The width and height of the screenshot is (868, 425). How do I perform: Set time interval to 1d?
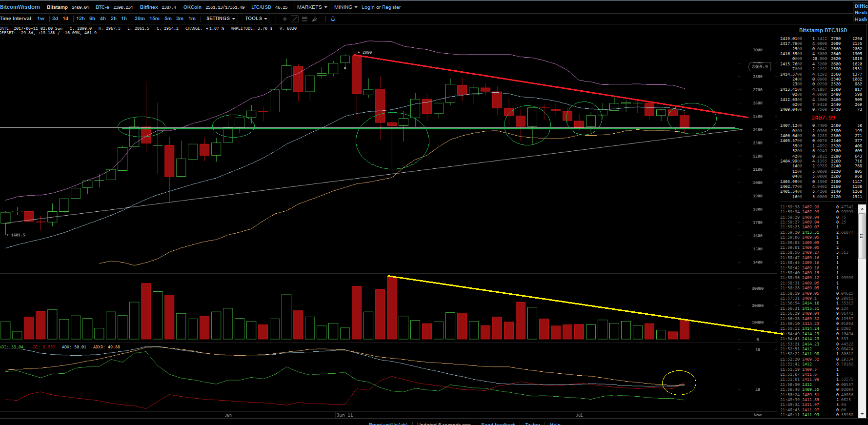pyautogui.click(x=65, y=19)
